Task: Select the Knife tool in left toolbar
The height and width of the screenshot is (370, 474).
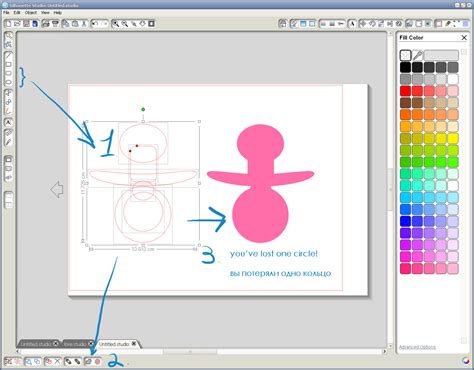Action: click(x=9, y=142)
